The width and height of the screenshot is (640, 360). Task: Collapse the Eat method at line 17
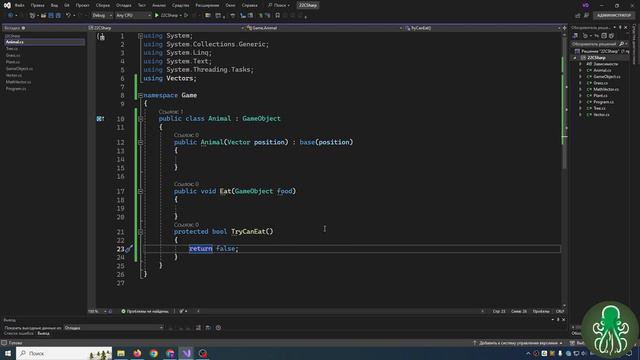click(x=140, y=191)
